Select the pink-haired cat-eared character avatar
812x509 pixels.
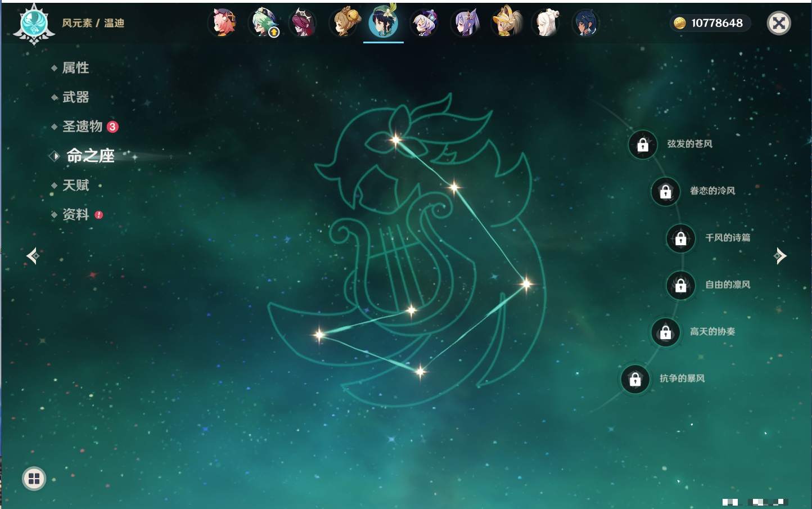223,23
